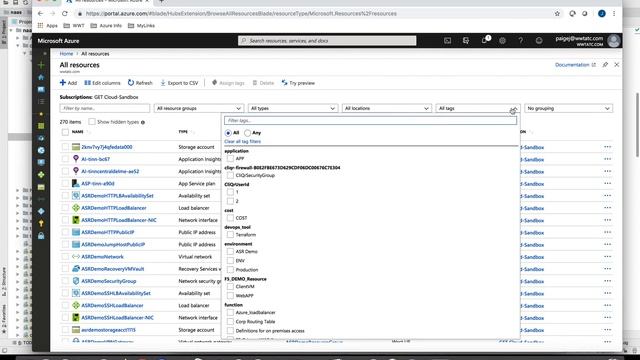Click key icon in Azure sidebar

41,224
